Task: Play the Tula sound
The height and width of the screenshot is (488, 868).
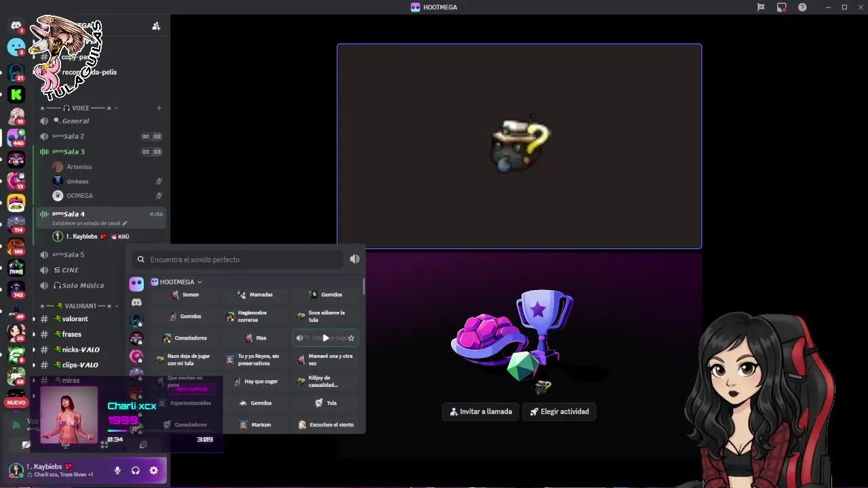Action: (326, 403)
